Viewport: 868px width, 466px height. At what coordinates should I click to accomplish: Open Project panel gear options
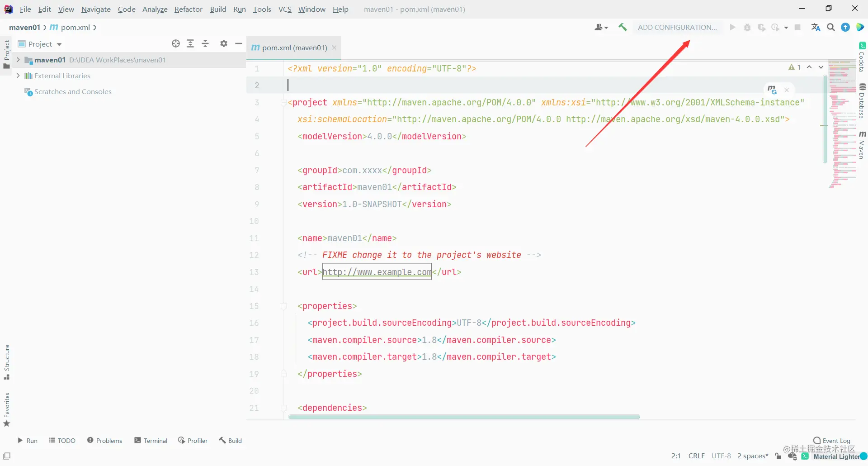(x=223, y=43)
